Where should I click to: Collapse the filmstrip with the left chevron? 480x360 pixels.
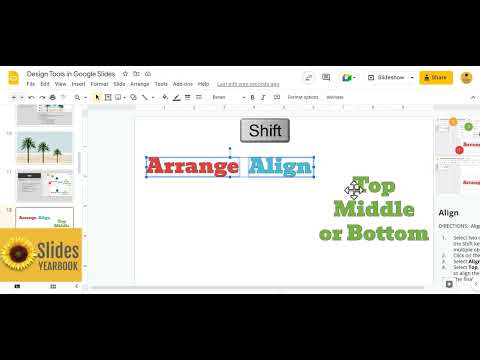[76, 286]
